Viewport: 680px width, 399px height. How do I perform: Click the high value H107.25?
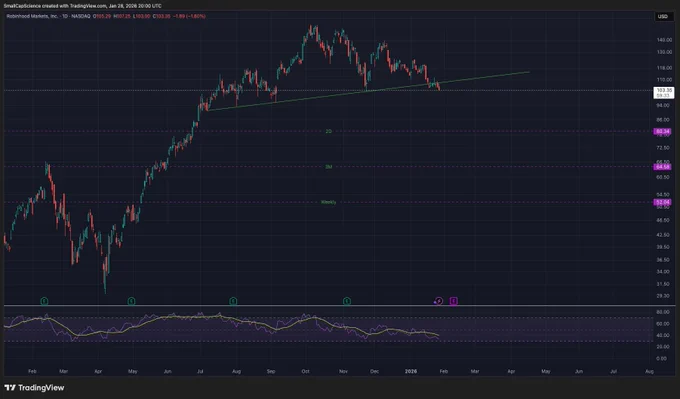122,16
